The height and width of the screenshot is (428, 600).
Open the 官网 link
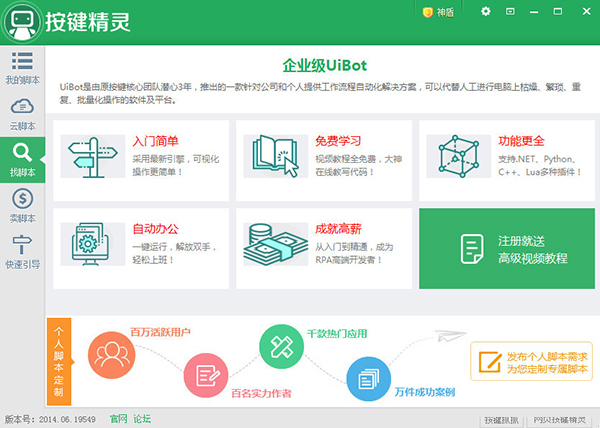click(118, 419)
